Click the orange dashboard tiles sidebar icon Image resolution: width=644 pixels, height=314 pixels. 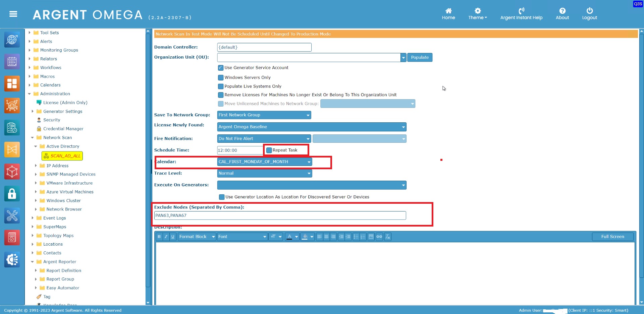[12, 84]
